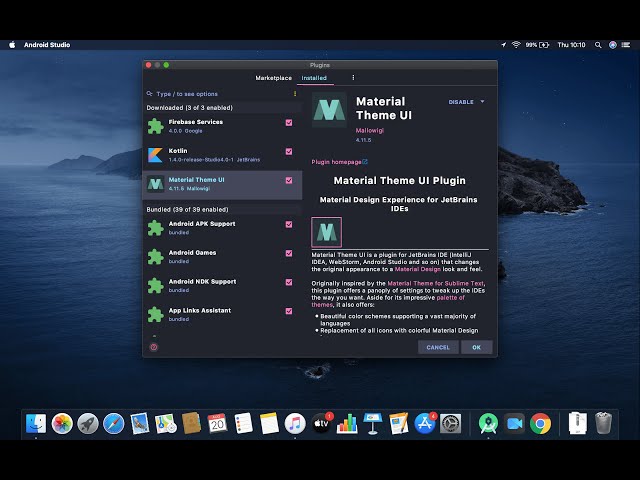Image resolution: width=640 pixels, height=480 pixels.
Task: Switch to the Marketplace tab
Action: [x=273, y=78]
